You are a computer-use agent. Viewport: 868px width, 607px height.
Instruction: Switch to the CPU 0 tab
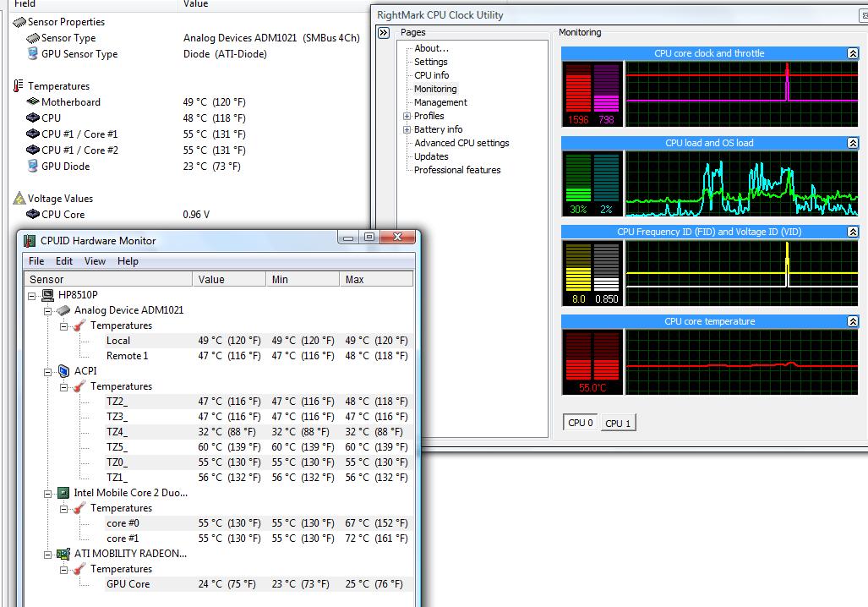[x=580, y=423]
